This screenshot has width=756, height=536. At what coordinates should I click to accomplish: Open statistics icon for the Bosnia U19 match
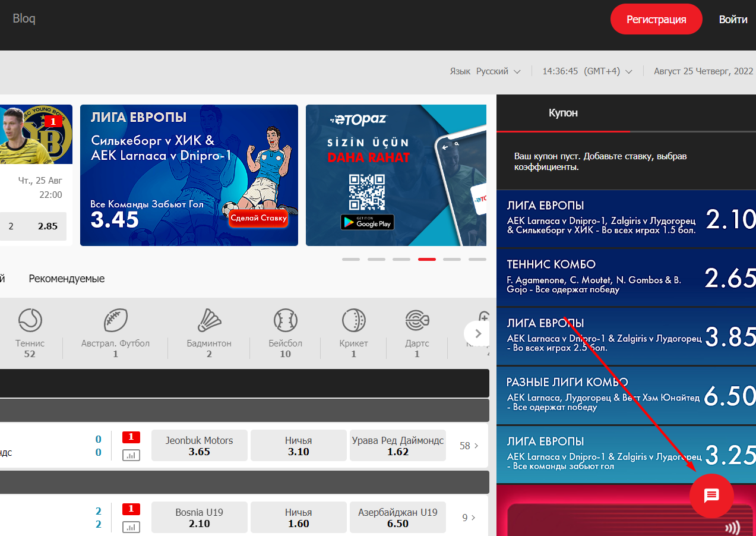click(x=131, y=527)
